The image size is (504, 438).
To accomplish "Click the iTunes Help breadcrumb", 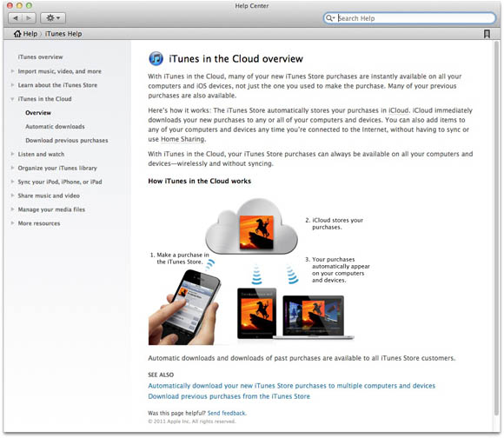I will coord(63,34).
